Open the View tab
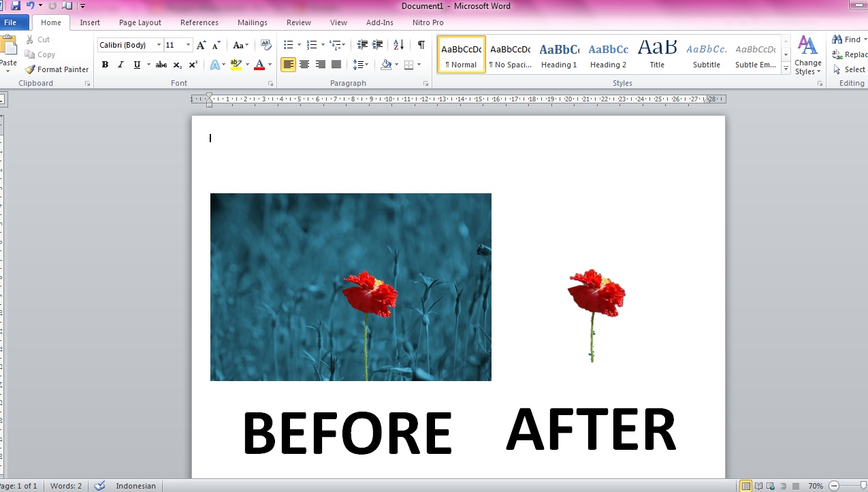Viewport: 868px width, 492px height. pyautogui.click(x=338, y=22)
